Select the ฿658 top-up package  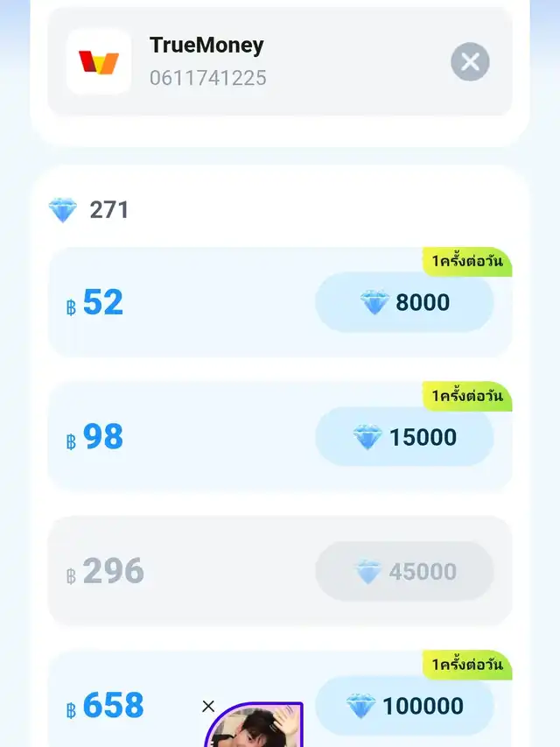click(113, 706)
